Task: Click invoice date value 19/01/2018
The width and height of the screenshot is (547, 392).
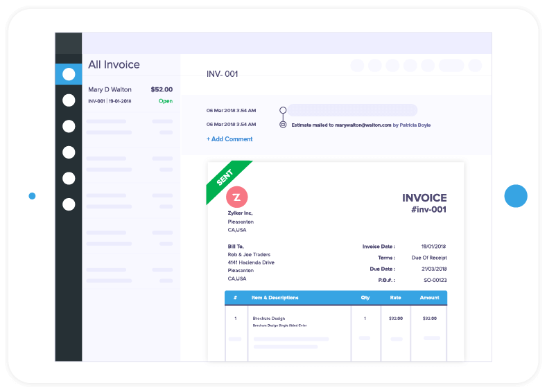Action: [433, 247]
